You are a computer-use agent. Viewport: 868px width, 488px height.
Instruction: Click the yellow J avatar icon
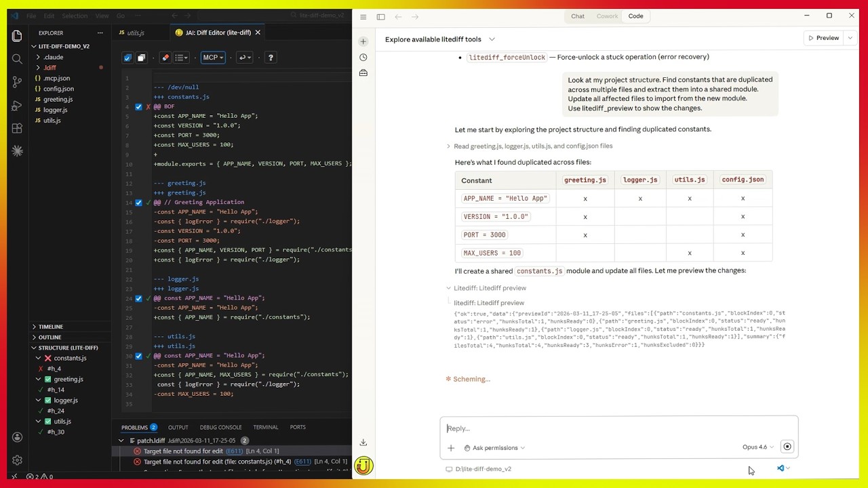pos(363,466)
